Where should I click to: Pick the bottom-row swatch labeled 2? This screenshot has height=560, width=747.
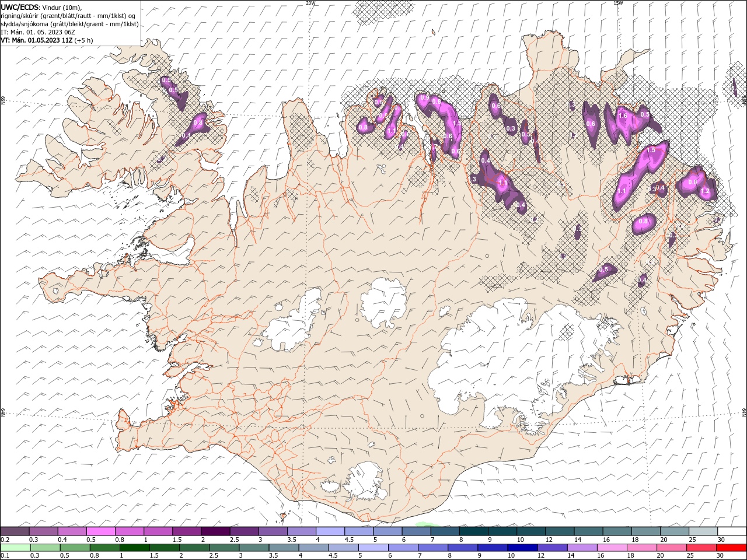point(194,548)
